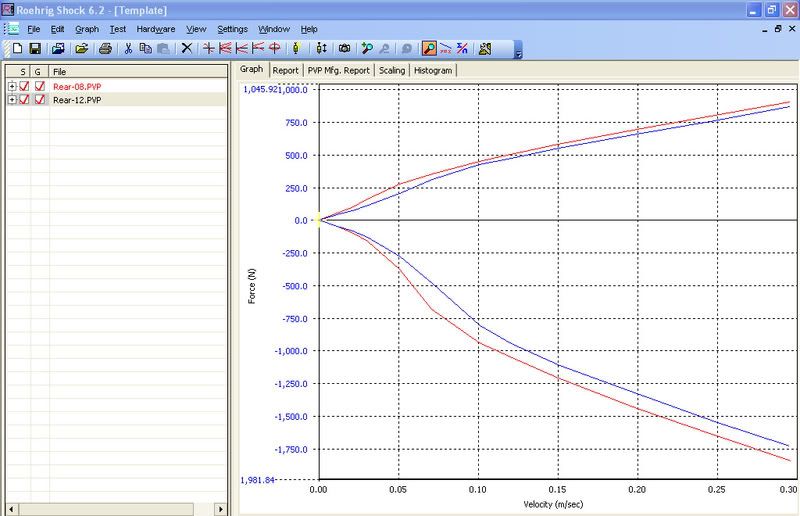
Task: Click the 1,981.84 axis minimum value
Action: click(257, 480)
